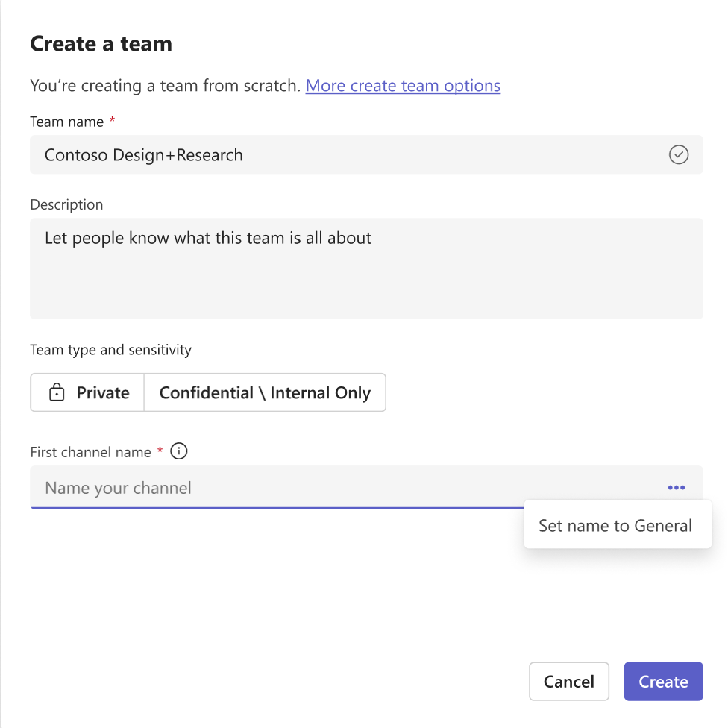This screenshot has width=728, height=728.
Task: Click the Team name label
Action: 67,122
